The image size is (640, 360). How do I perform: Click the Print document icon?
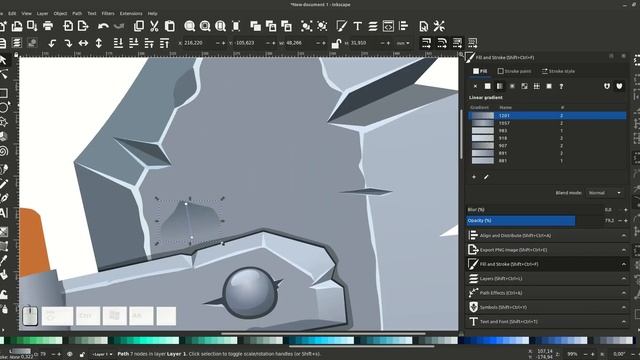(48, 26)
